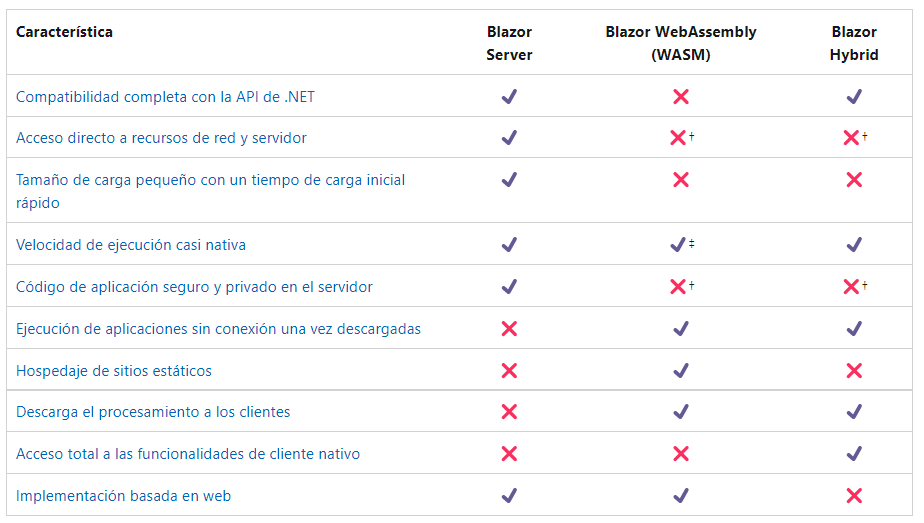Click 'Característica' column header

point(64,32)
